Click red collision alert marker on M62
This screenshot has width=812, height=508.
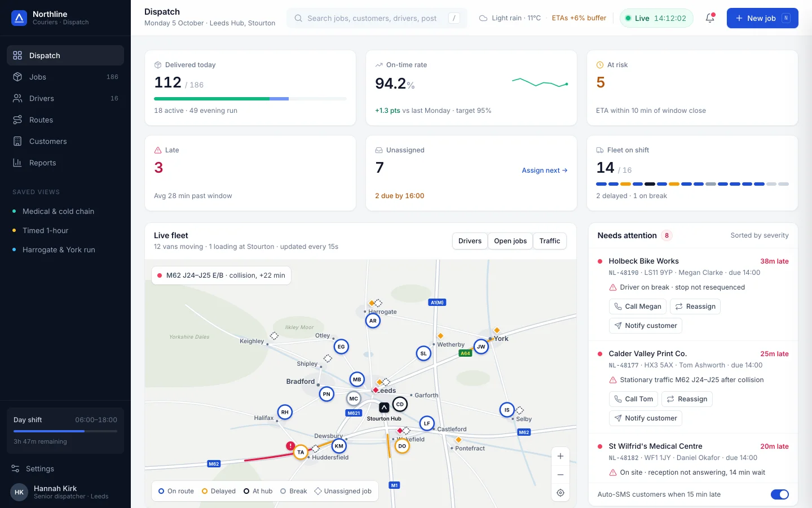[290, 445]
